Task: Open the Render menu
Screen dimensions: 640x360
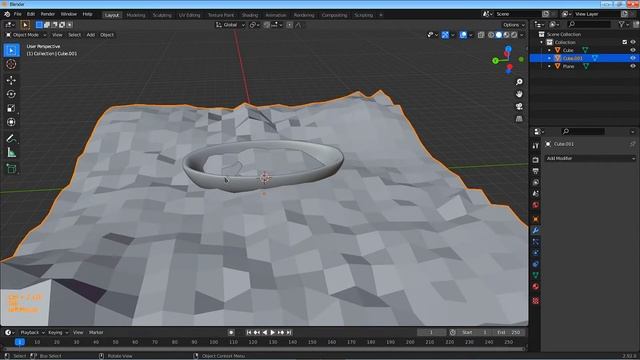Action: [x=48, y=14]
